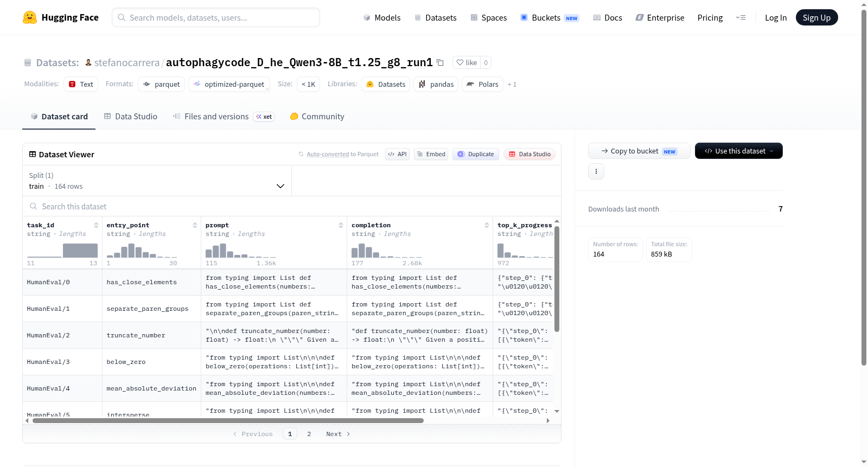Select the Polars library tag

(x=482, y=84)
